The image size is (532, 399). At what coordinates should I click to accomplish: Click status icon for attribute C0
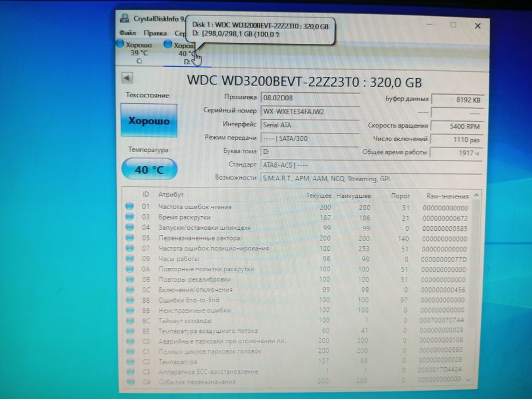[130, 341]
